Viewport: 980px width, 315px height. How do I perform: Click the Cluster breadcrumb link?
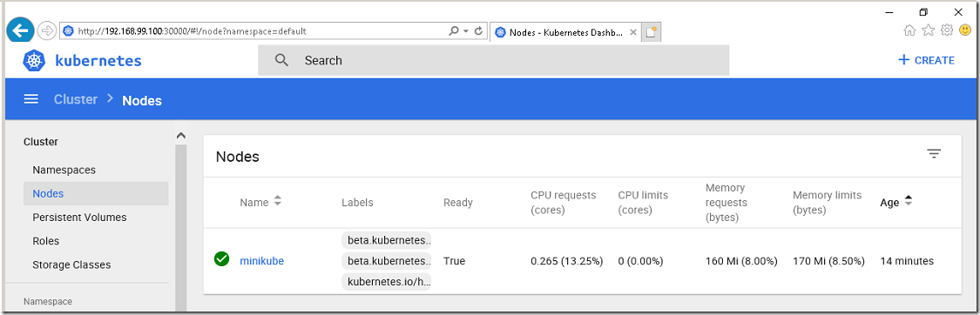point(76,99)
